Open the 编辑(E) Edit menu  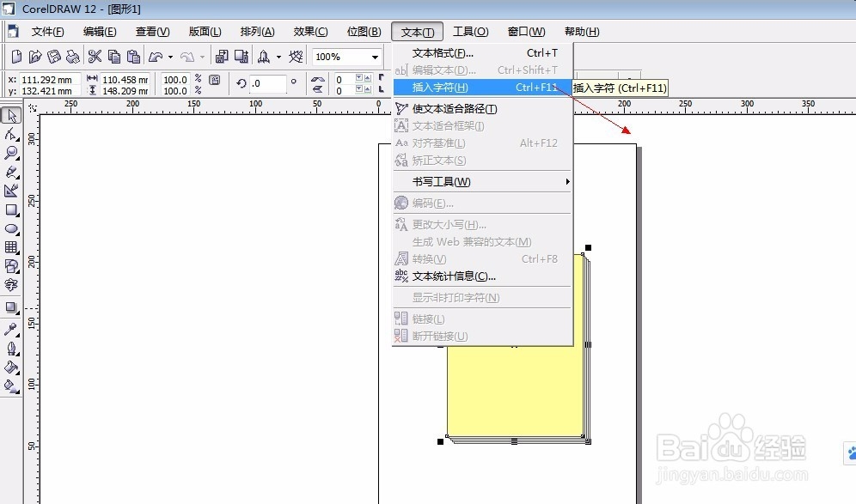click(x=100, y=32)
